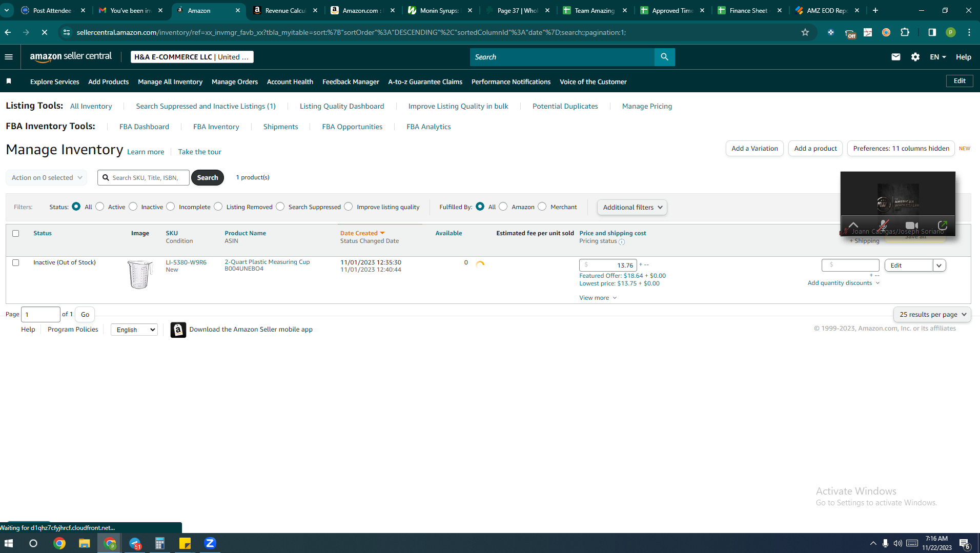Open the browser tab search dropdown
The image size is (980, 553).
[x=7, y=10]
